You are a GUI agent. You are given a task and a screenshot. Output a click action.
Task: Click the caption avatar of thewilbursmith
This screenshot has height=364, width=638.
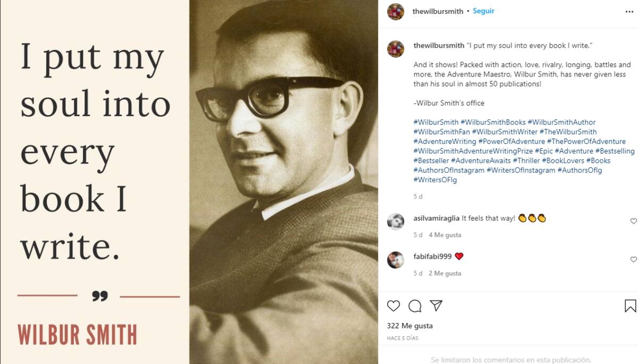(396, 48)
